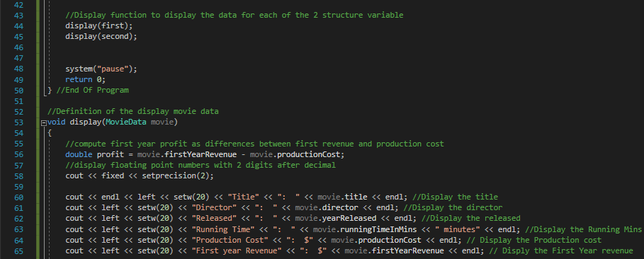
Task: Click the "Title" string literal
Action: click(244, 197)
